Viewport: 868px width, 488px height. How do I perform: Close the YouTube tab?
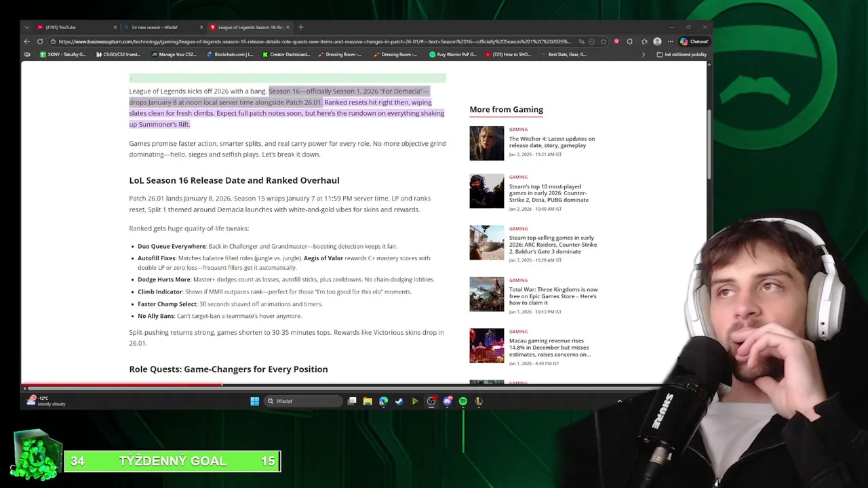point(115,27)
